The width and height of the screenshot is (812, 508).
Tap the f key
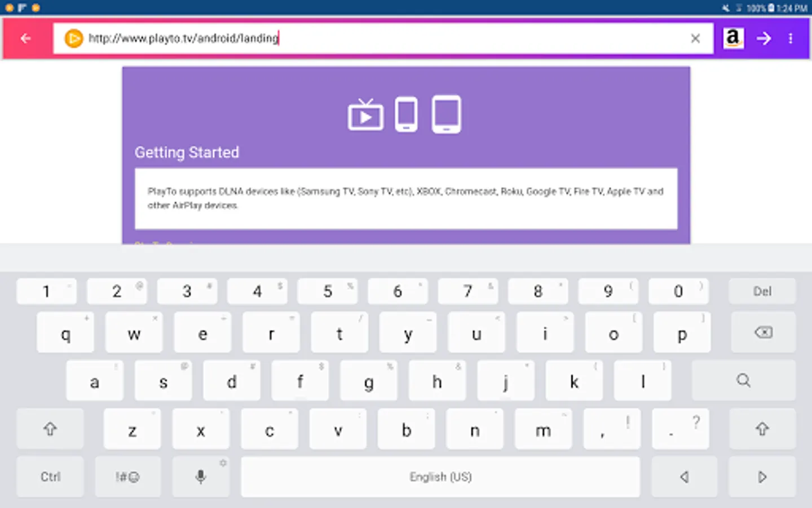pyautogui.click(x=301, y=381)
